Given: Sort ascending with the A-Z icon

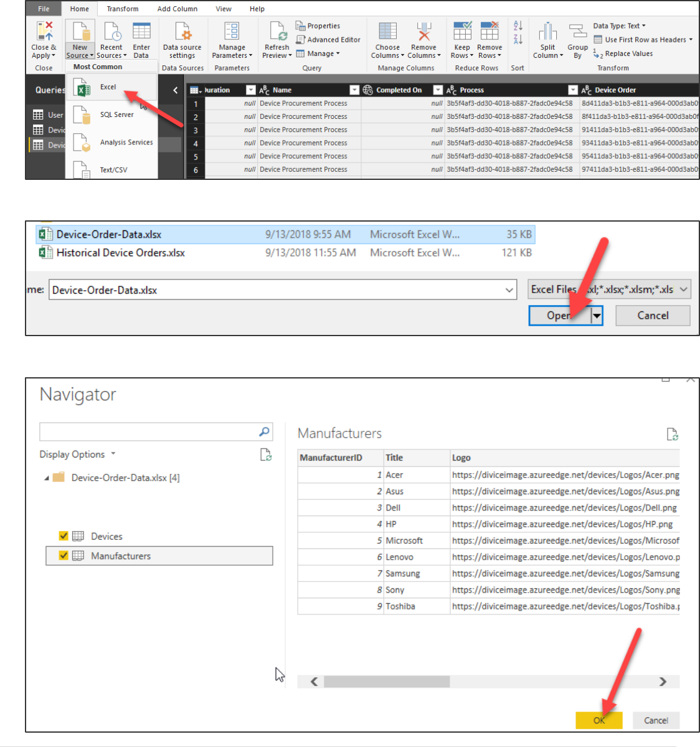Looking at the screenshot, I should (x=518, y=26).
